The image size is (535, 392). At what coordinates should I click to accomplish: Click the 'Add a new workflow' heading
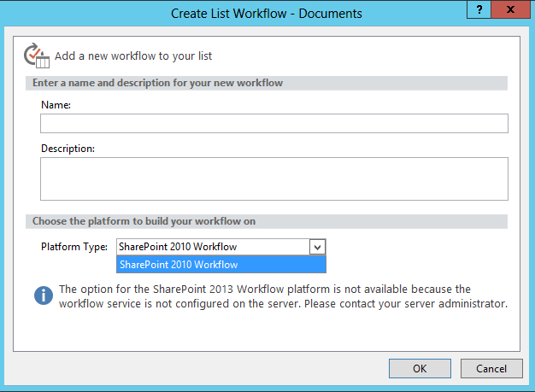(x=133, y=56)
